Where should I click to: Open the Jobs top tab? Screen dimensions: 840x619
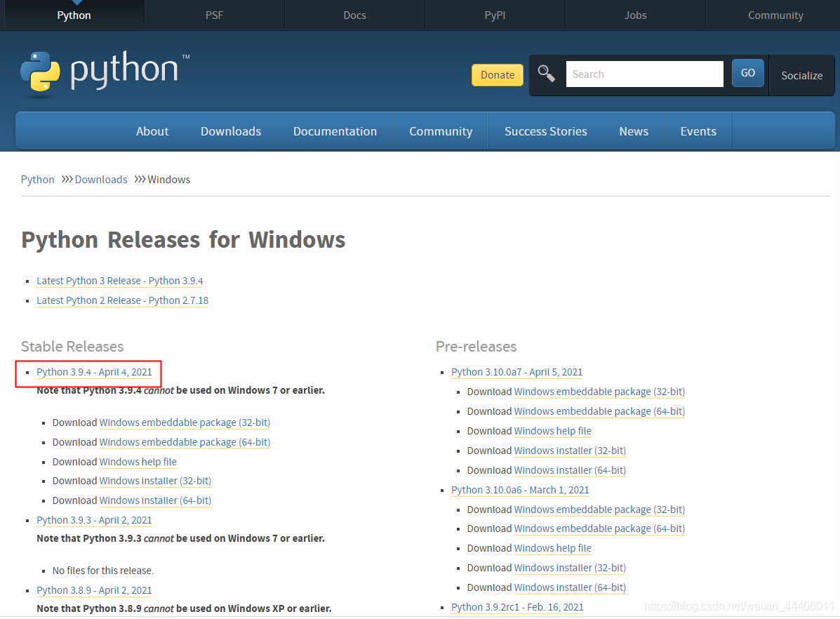635,15
